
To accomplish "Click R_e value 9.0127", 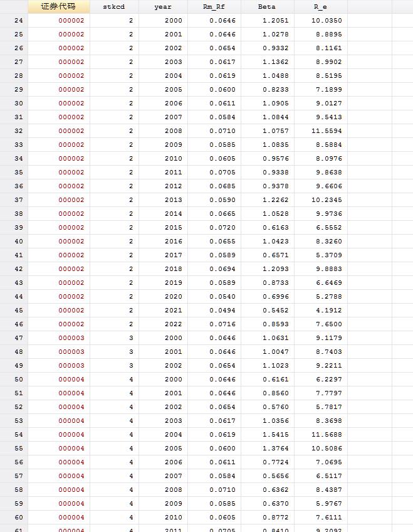I will (x=329, y=104).
